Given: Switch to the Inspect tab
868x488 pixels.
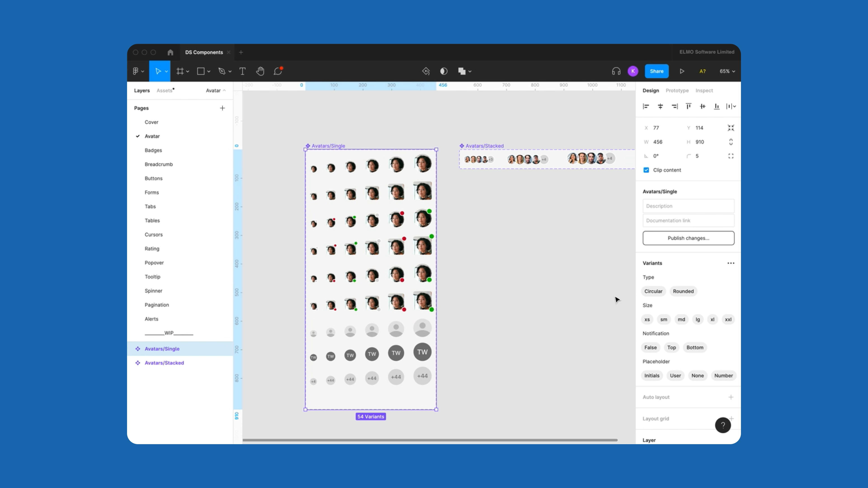Looking at the screenshot, I should 704,90.
